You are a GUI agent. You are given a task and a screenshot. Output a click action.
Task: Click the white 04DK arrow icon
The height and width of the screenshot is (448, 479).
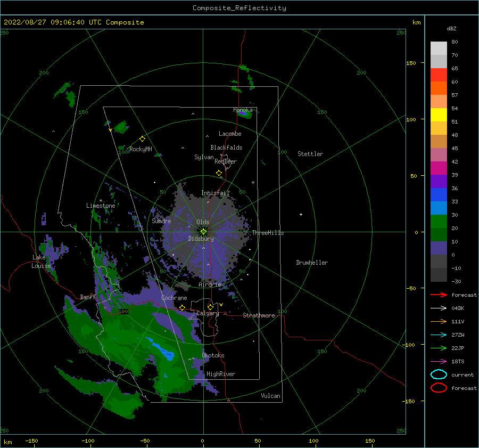[x=439, y=308]
